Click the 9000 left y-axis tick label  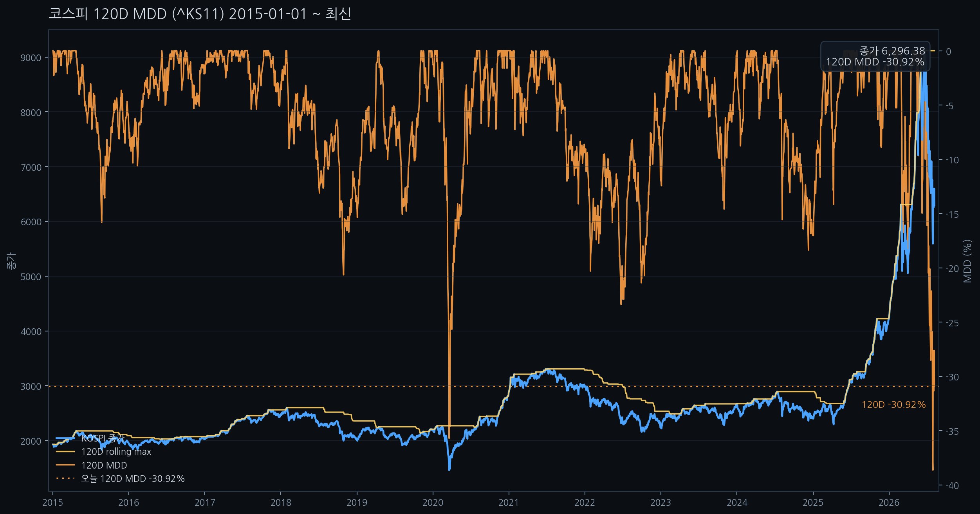31,58
